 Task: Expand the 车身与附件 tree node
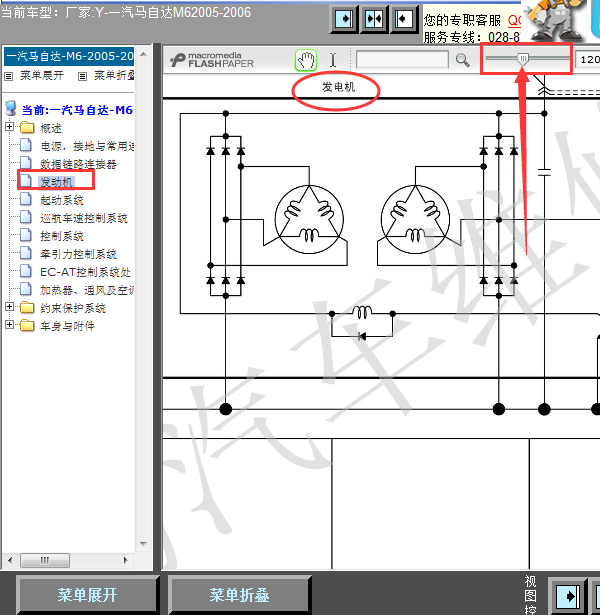click(x=10, y=325)
